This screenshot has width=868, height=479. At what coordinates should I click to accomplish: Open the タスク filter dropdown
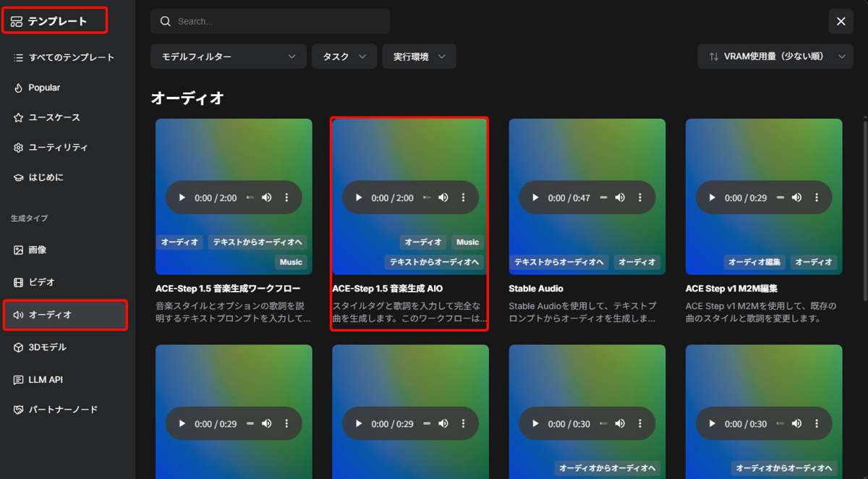pyautogui.click(x=344, y=56)
